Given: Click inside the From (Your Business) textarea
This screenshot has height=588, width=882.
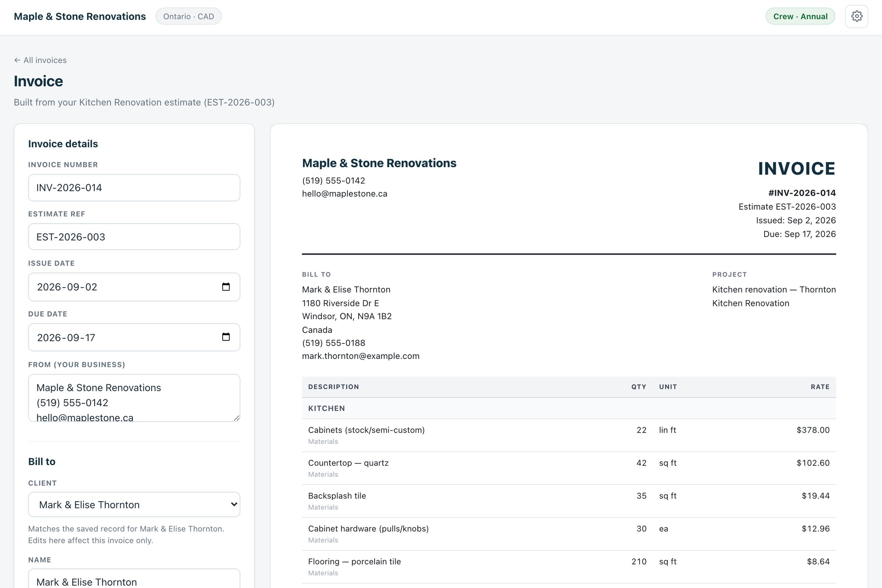Looking at the screenshot, I should pyautogui.click(x=134, y=398).
